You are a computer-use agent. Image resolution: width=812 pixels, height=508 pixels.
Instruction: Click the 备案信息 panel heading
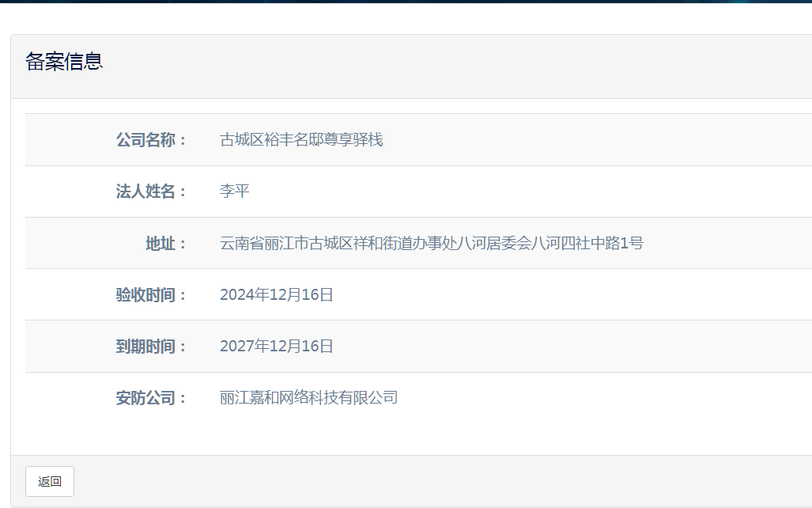coord(64,62)
